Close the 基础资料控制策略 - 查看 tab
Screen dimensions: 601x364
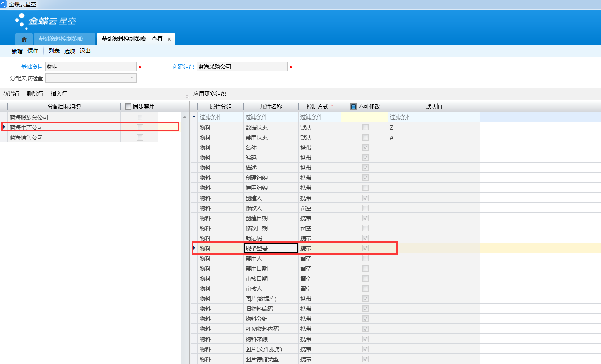point(169,39)
